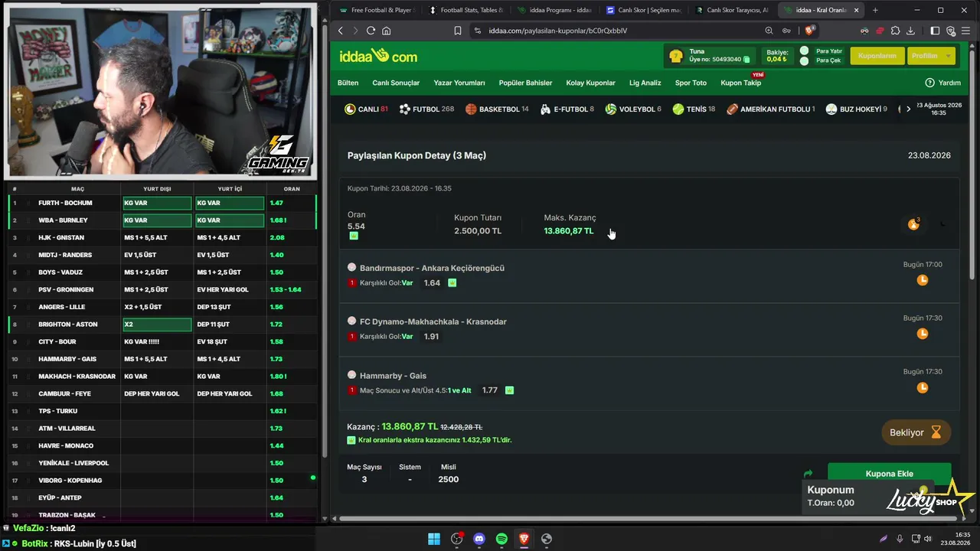The width and height of the screenshot is (980, 551).
Task: Open the password key icon in address bar
Action: pyautogui.click(x=786, y=31)
